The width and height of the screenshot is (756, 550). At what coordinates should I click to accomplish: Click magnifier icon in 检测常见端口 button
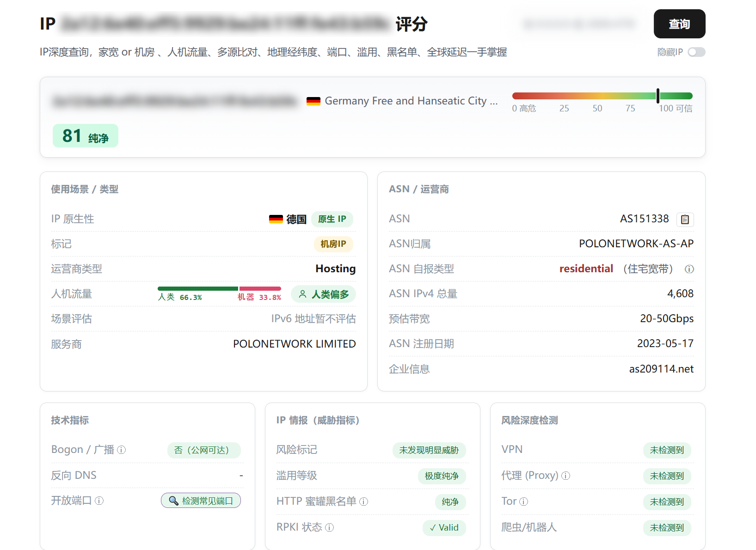point(174,501)
